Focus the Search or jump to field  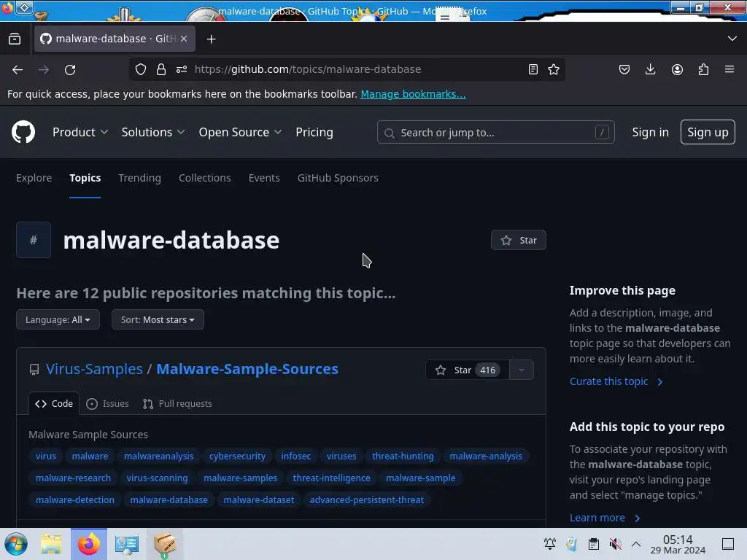[495, 133]
